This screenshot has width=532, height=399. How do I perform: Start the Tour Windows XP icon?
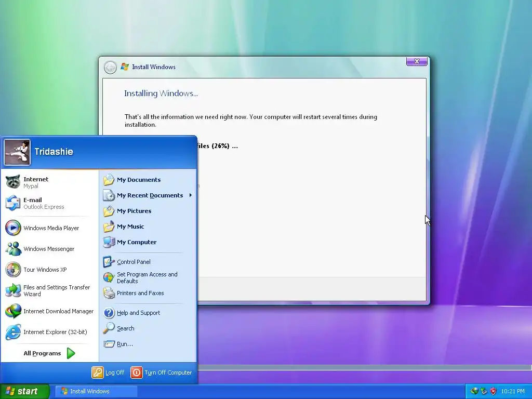[13, 270]
